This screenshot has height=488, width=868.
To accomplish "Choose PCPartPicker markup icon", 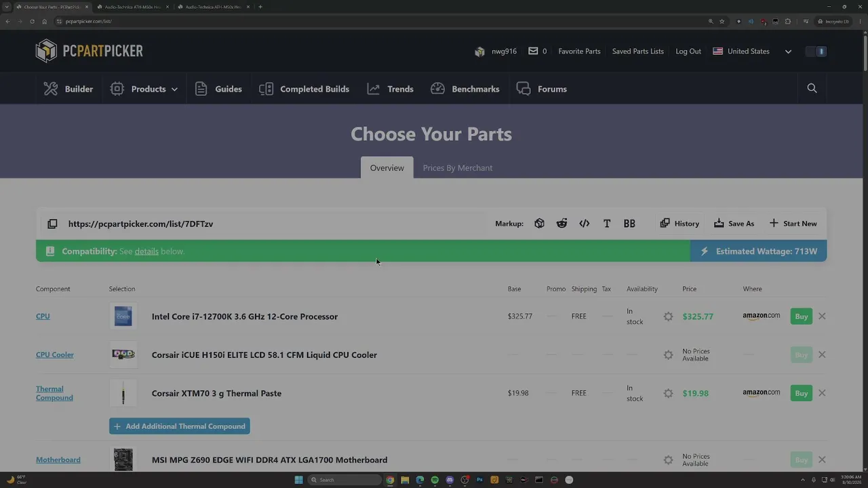I will tap(539, 224).
